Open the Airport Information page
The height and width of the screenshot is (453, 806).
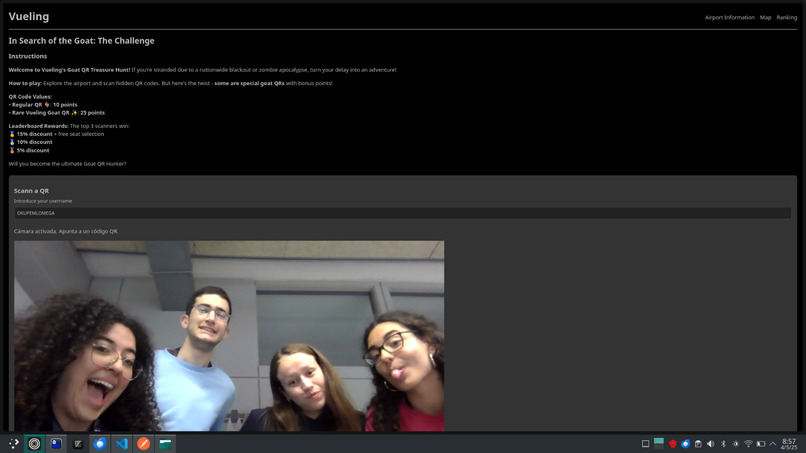click(x=729, y=17)
